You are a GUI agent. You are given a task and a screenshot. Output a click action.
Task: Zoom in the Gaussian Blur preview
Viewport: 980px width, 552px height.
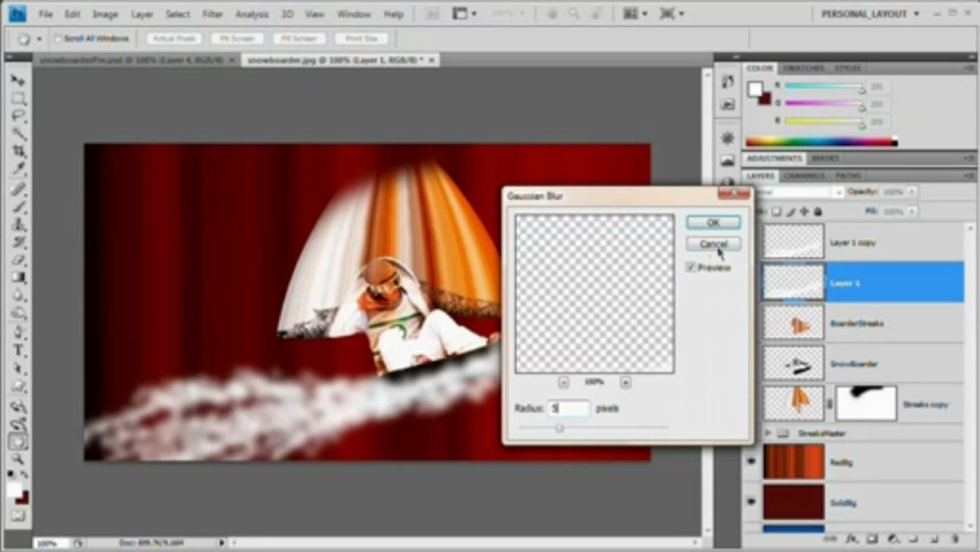click(x=625, y=382)
